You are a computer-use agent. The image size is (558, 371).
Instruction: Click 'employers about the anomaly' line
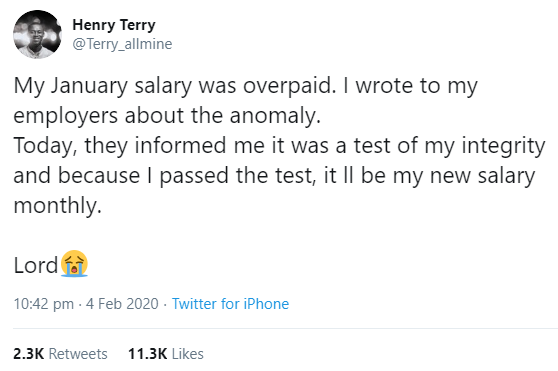pyautogui.click(x=167, y=116)
